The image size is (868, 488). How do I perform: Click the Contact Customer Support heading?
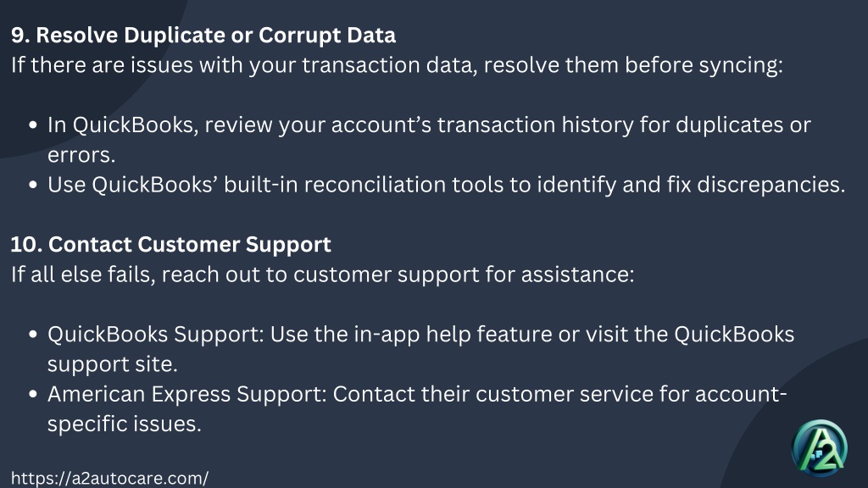click(171, 245)
